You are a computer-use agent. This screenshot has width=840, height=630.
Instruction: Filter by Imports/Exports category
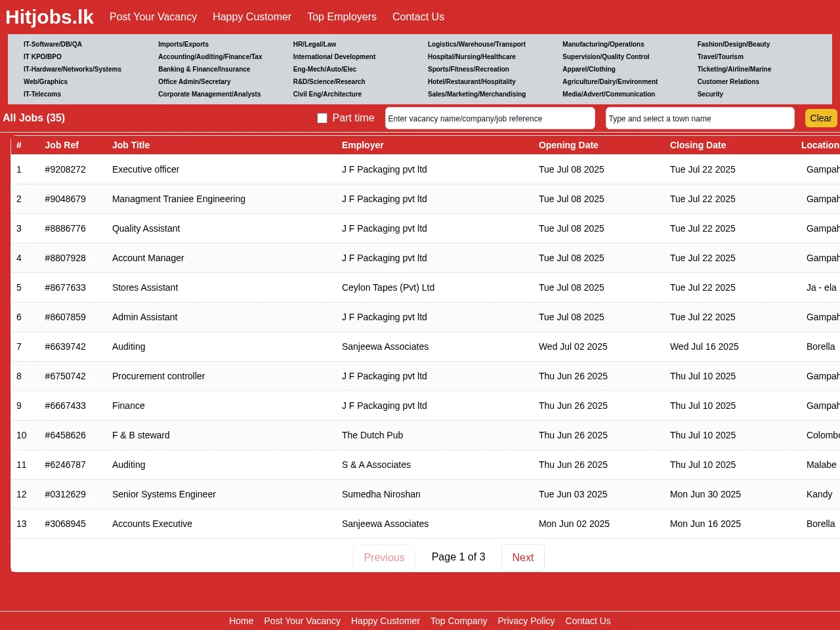click(183, 44)
